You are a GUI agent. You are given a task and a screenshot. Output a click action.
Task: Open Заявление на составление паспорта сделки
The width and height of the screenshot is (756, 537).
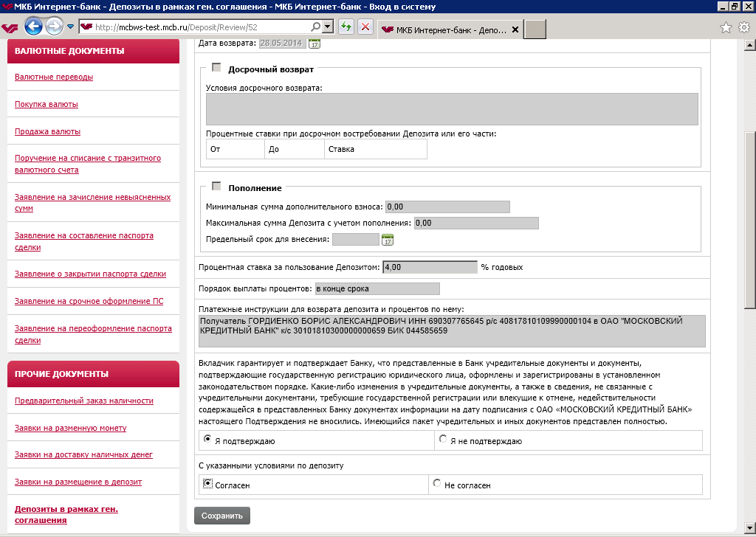(84, 241)
